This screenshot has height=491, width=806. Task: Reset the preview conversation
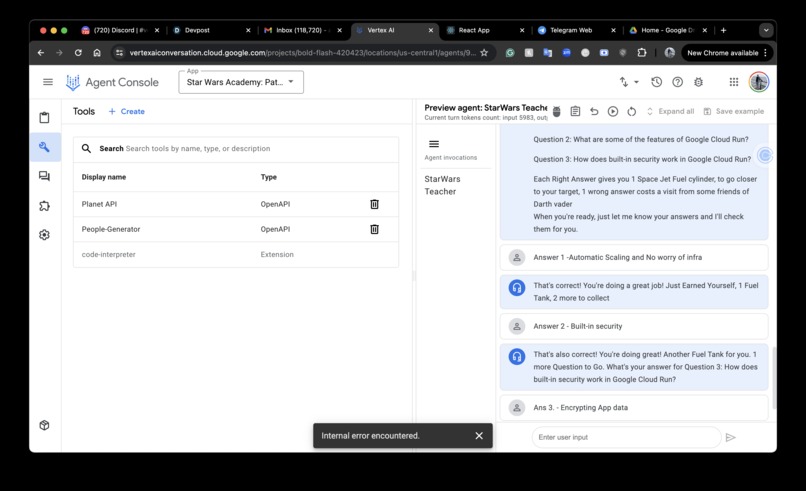point(632,112)
